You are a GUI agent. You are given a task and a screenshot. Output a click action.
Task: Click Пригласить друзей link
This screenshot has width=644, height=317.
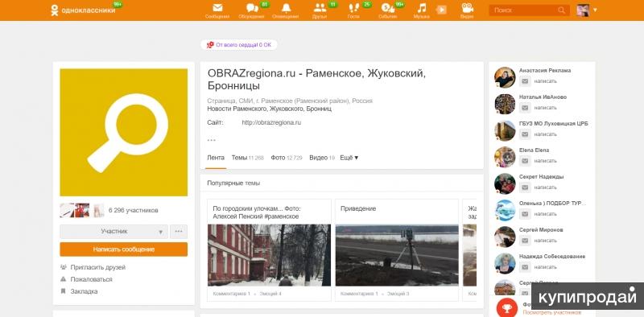point(97,267)
